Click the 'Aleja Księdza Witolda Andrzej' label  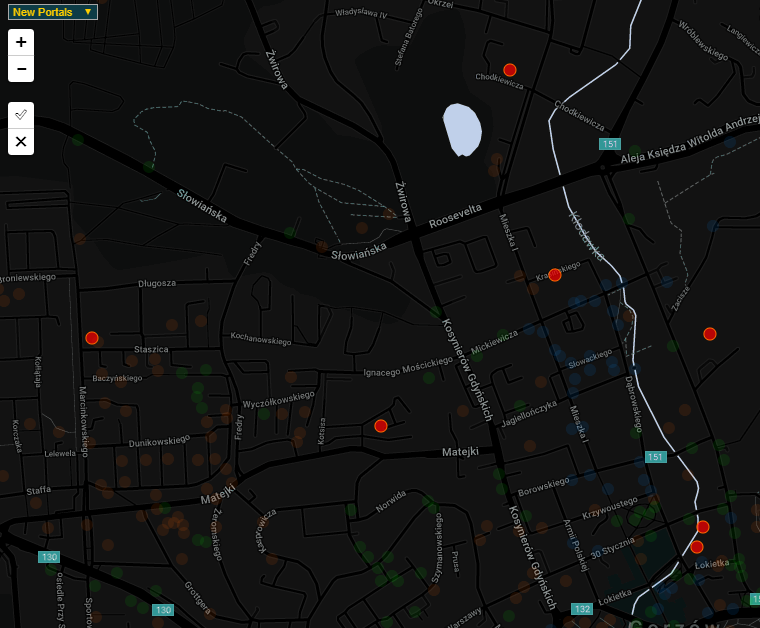[689, 139]
